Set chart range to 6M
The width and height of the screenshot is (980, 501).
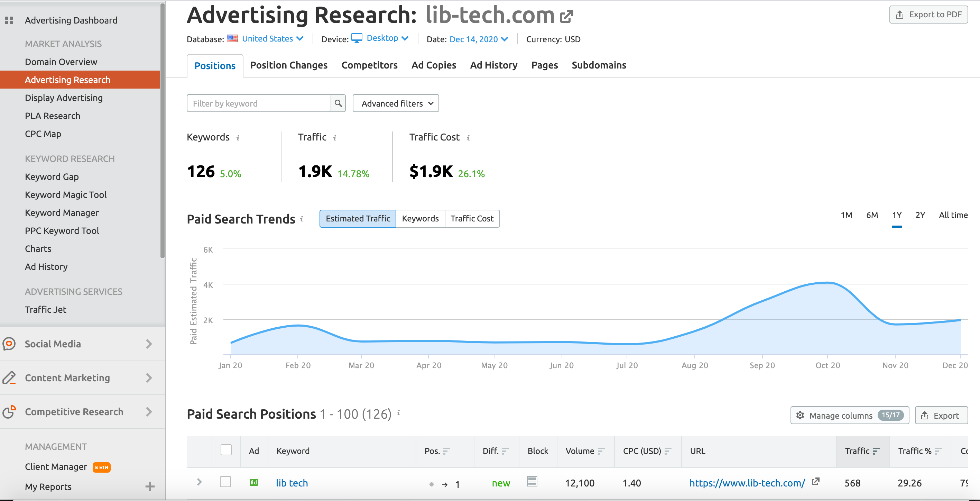coord(872,215)
